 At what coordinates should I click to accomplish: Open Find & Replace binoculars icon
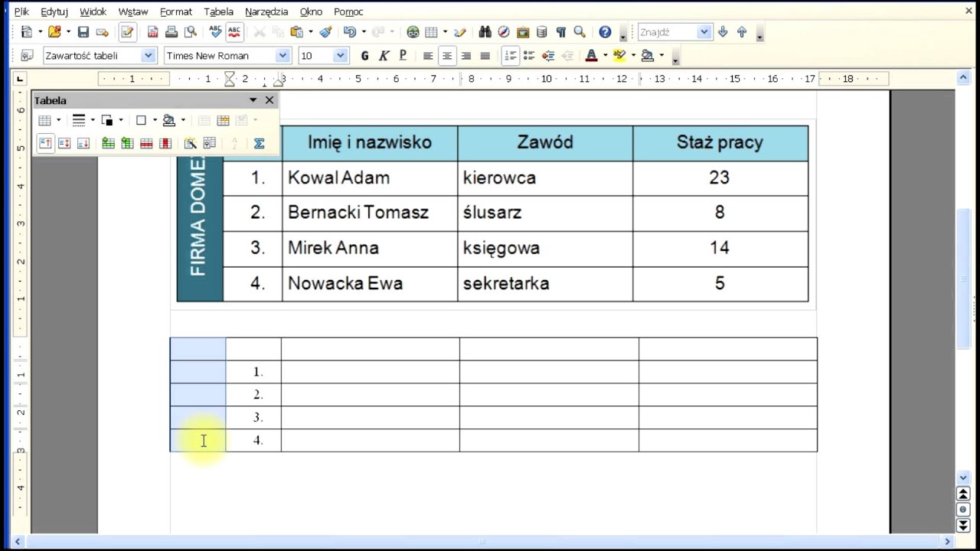(x=485, y=32)
